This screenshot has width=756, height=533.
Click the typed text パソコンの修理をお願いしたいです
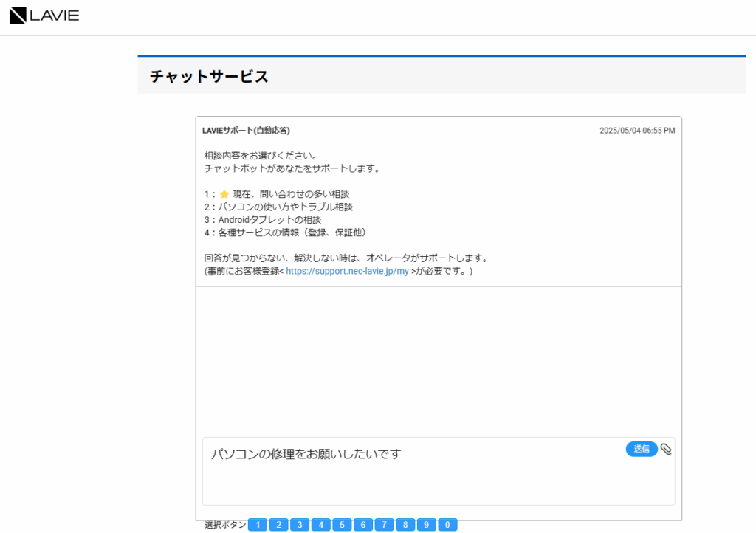(306, 454)
